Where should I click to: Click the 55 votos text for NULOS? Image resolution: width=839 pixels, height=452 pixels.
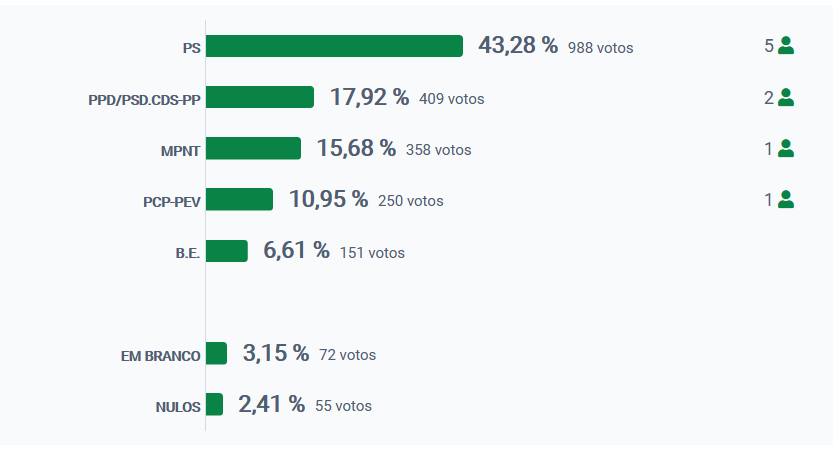[343, 406]
